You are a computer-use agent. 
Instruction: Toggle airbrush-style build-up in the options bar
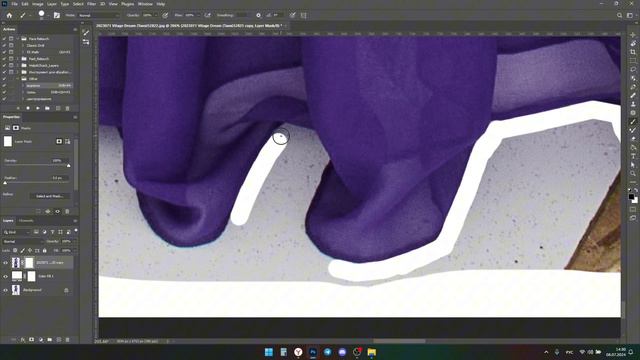(x=207, y=16)
